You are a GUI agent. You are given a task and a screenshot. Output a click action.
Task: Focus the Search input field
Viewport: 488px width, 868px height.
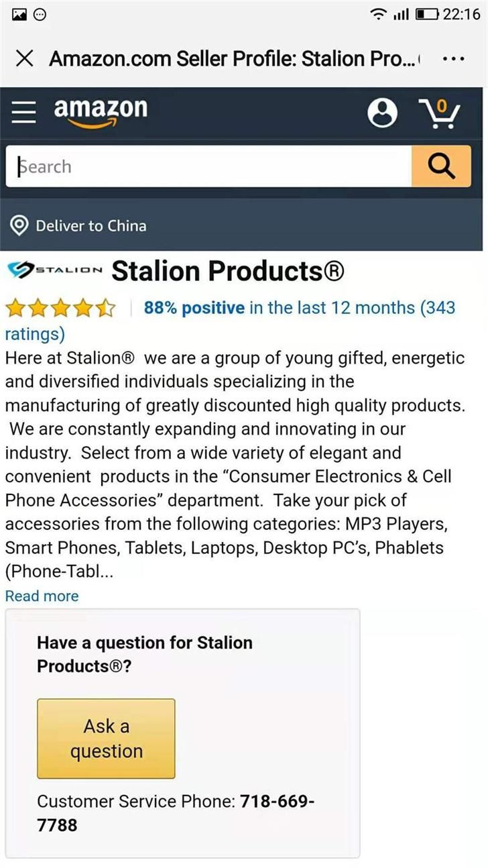[208, 166]
